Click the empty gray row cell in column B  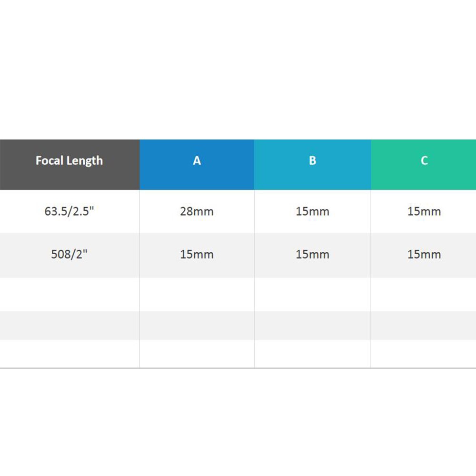point(312,326)
